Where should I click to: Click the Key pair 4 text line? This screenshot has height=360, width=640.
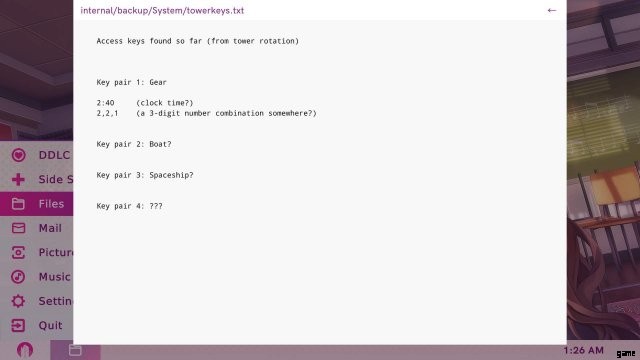(129, 206)
